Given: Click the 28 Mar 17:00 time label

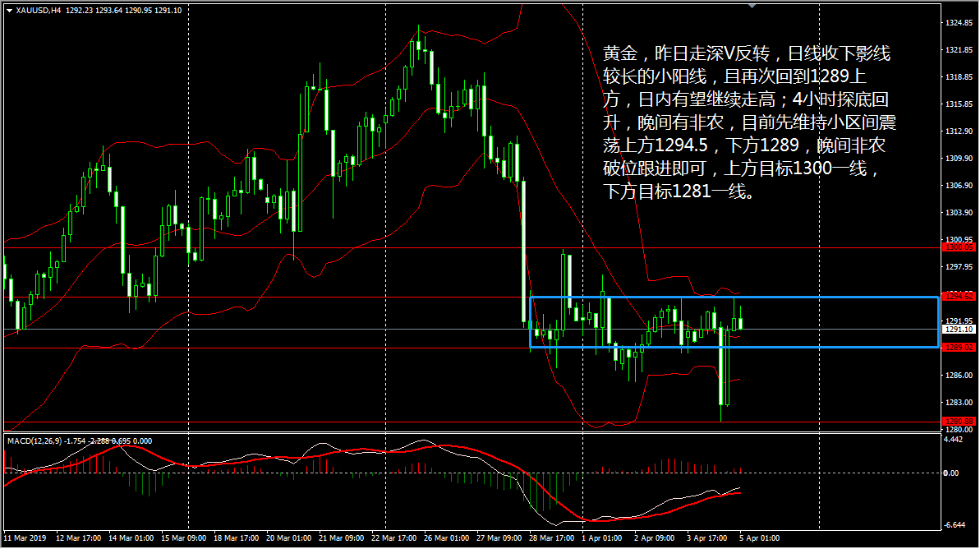Looking at the screenshot, I should (x=551, y=537).
